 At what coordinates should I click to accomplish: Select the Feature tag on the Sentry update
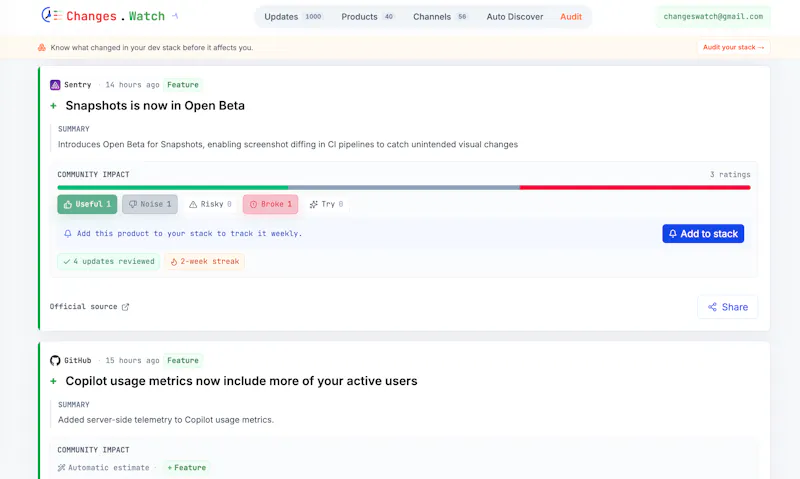click(183, 85)
